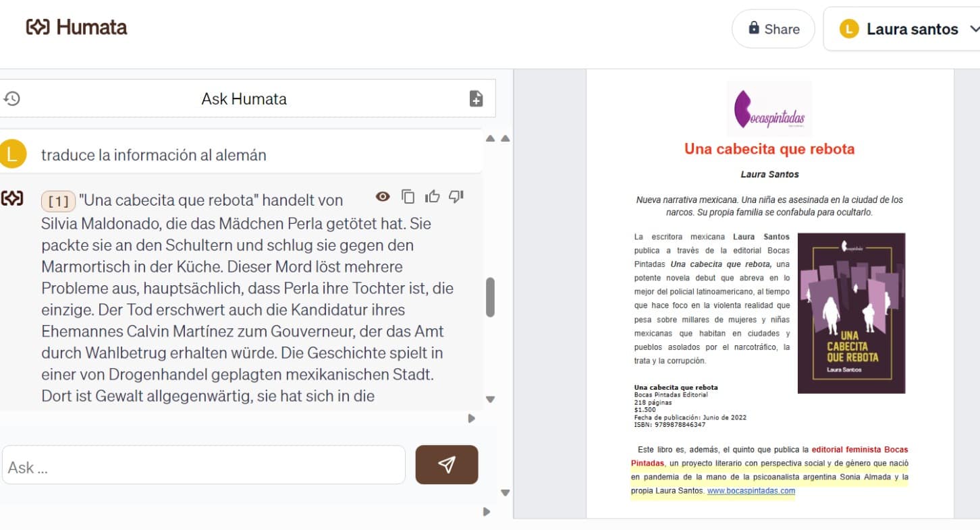Give the answer a thumbs down
The width and height of the screenshot is (980, 530).
456,196
